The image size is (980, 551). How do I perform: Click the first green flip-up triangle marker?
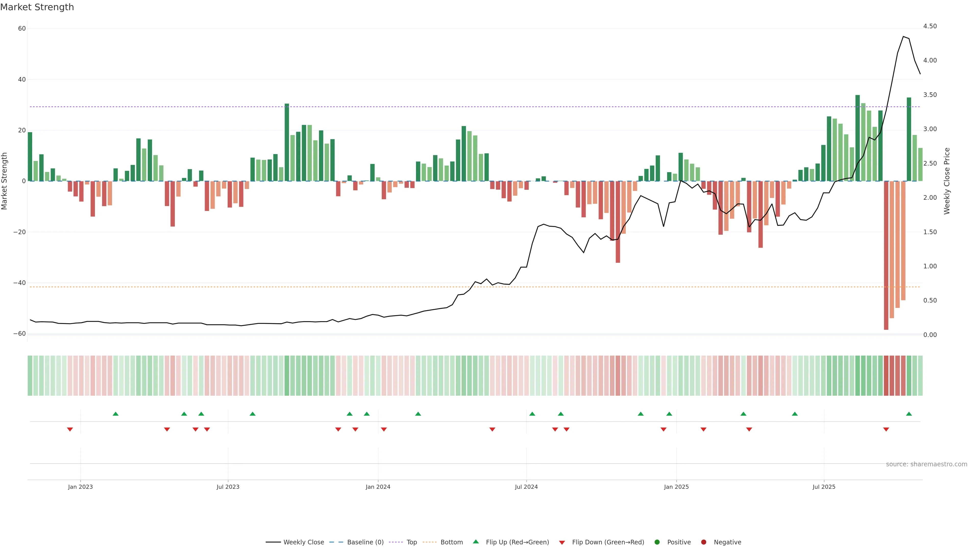[116, 414]
